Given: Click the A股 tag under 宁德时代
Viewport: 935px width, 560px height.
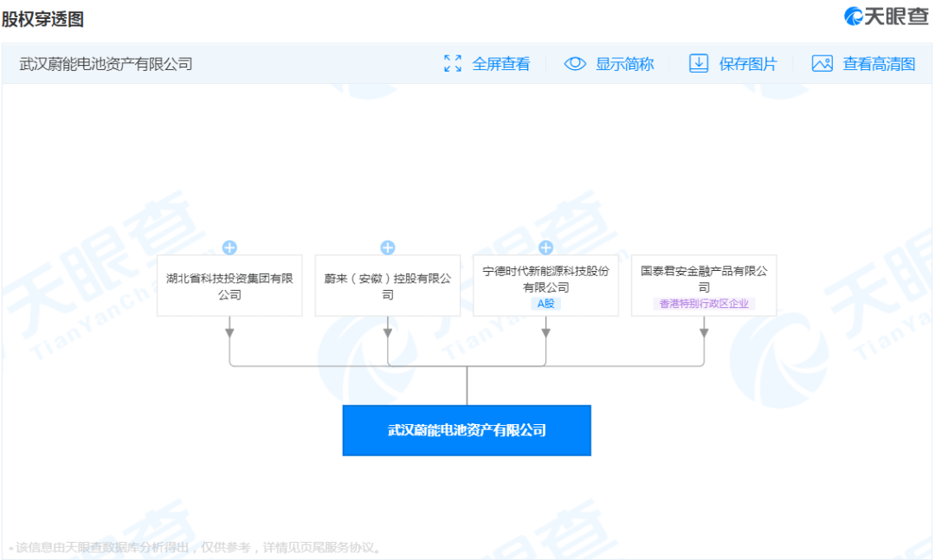Looking at the screenshot, I should point(545,304).
